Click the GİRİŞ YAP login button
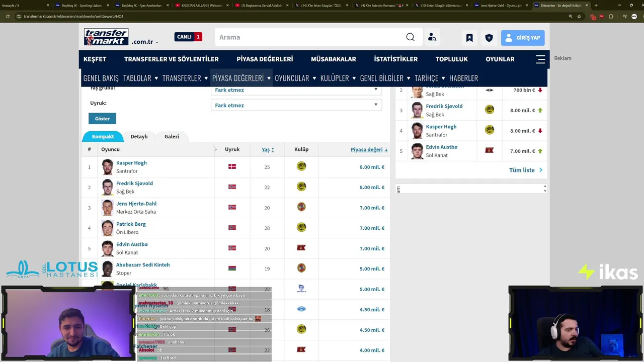 [x=523, y=38]
